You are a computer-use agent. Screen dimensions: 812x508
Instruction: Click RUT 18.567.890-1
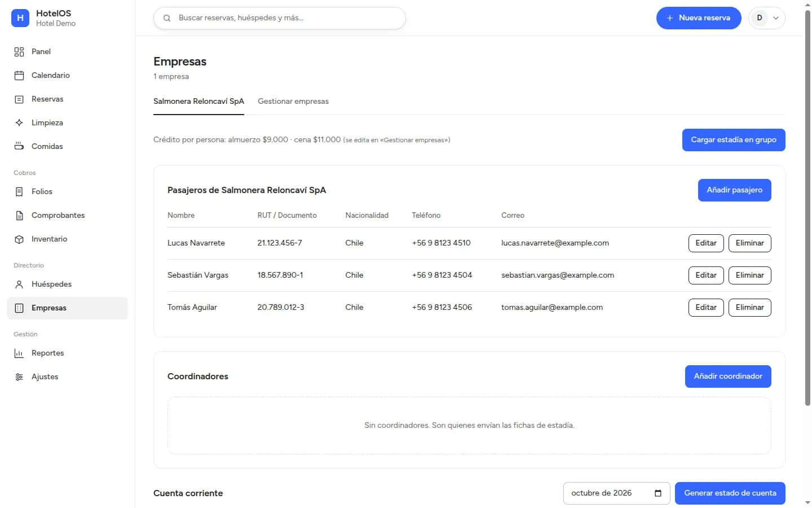point(280,275)
